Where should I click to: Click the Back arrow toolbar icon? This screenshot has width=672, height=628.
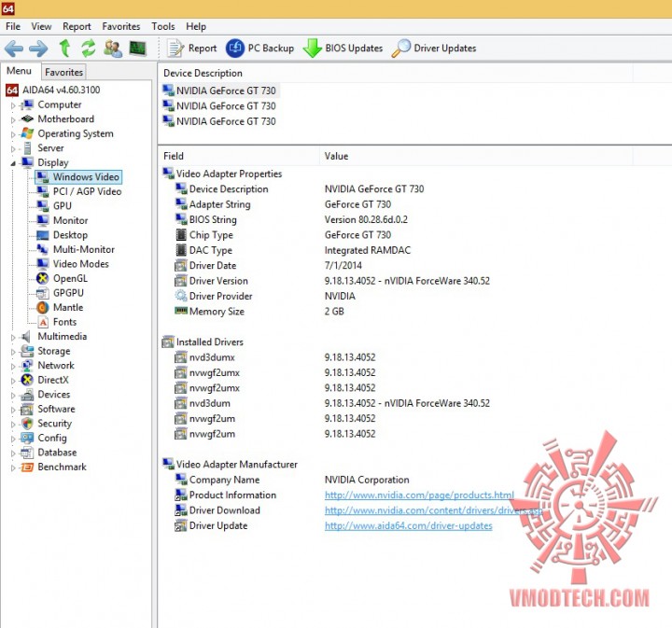pos(14,49)
